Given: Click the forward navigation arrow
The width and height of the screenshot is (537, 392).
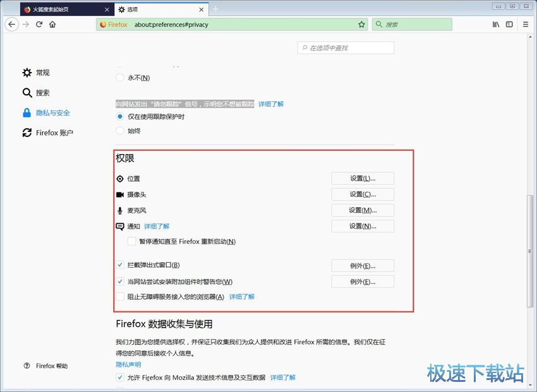Looking at the screenshot, I should [x=26, y=24].
